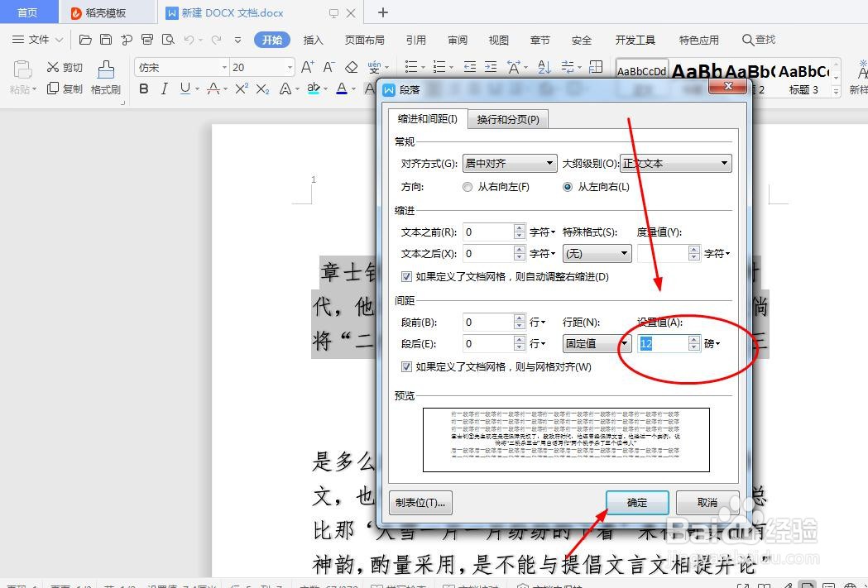Click the indent before text (文本之前) field

pyautogui.click(x=487, y=232)
